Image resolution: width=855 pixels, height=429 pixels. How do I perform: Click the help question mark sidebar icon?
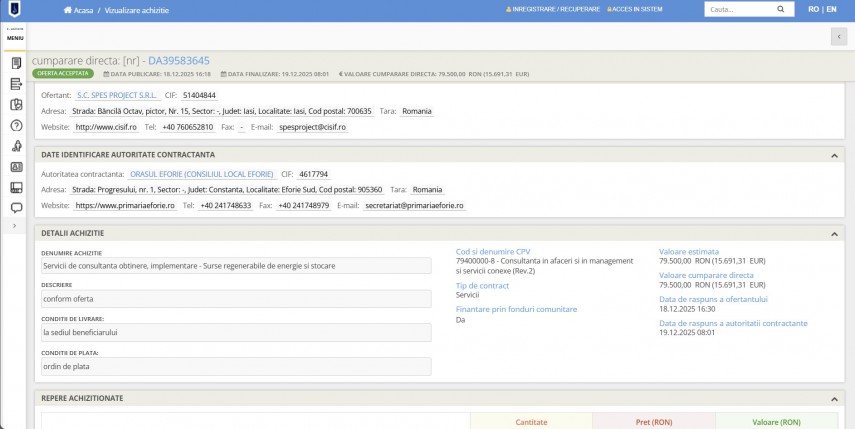click(x=16, y=125)
